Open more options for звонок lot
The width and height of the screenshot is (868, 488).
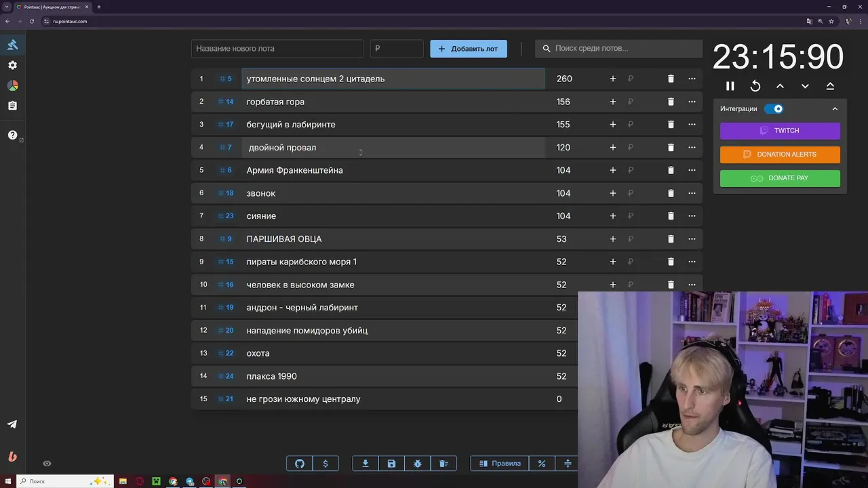click(x=692, y=193)
